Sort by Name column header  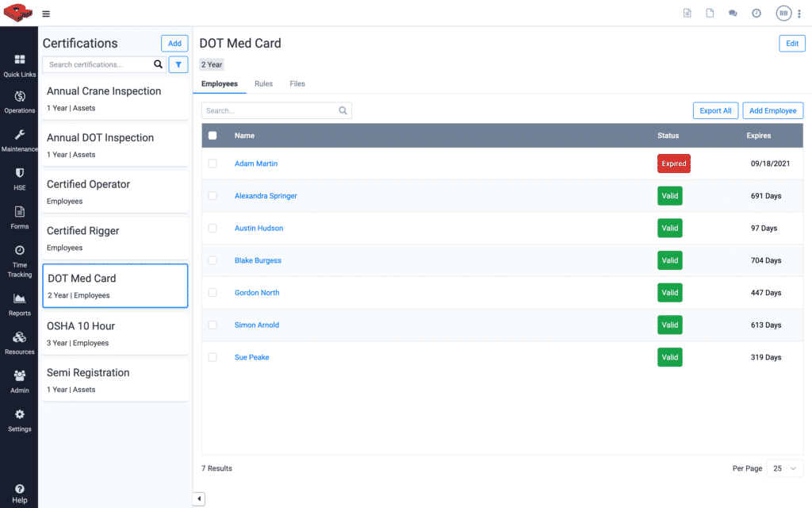pyautogui.click(x=244, y=135)
